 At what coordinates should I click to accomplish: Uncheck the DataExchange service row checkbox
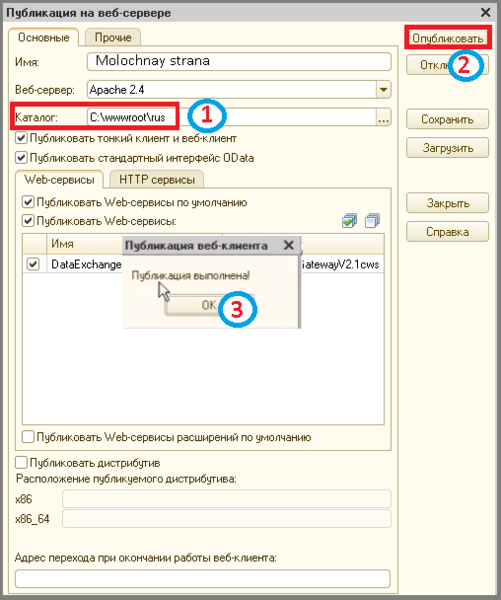click(x=33, y=264)
